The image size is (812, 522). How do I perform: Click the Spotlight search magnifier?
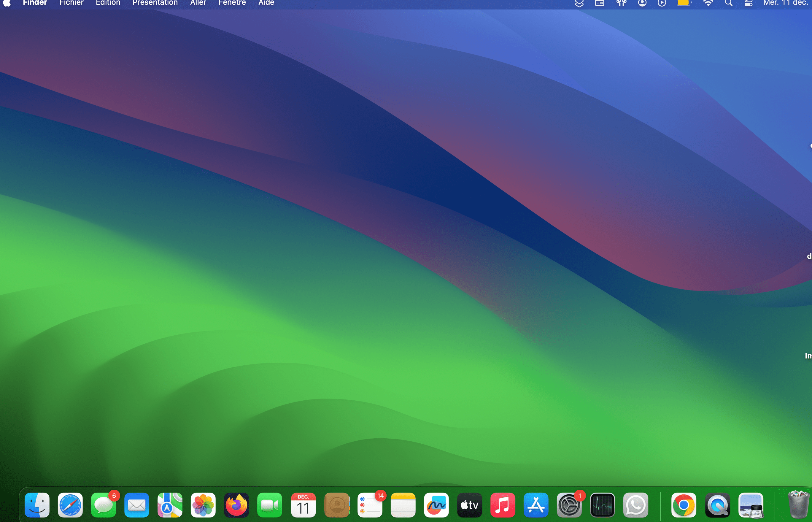click(729, 3)
